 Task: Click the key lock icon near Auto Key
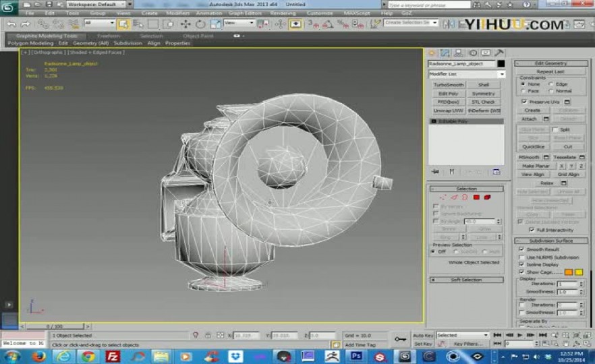point(400,339)
